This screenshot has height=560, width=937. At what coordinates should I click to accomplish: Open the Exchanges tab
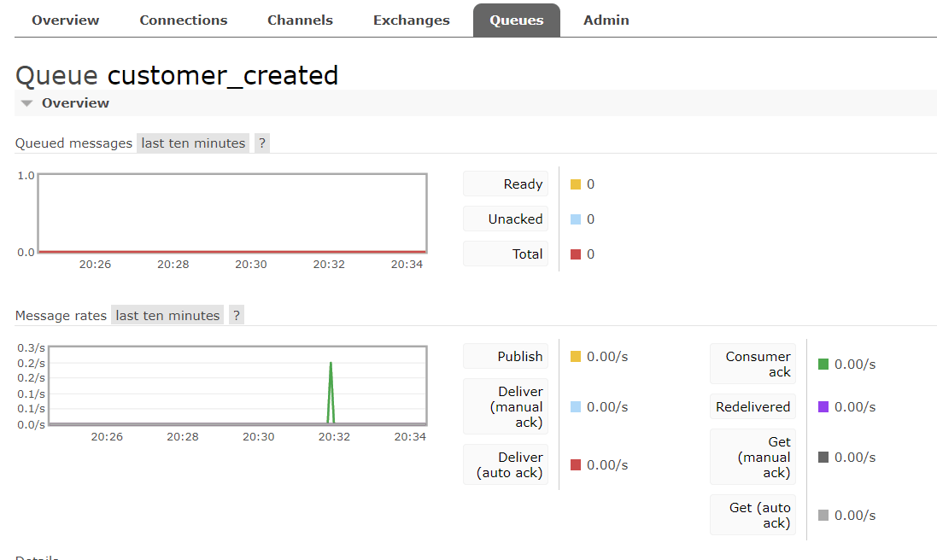tap(411, 20)
